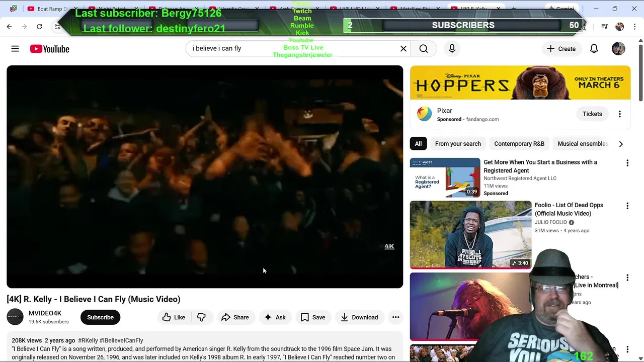Dislike the video with thumbs down
Image resolution: width=644 pixels, height=362 pixels.
(201, 317)
